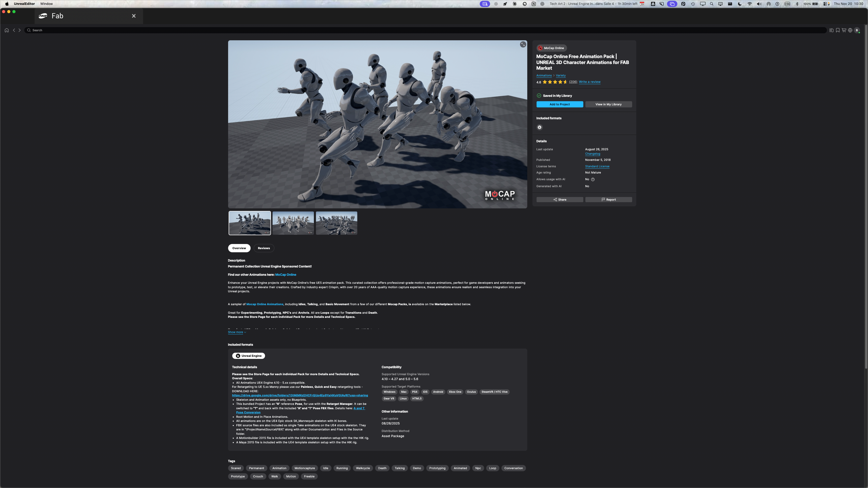The height and width of the screenshot is (488, 868).
Task: Click the AI usage help question mark
Action: click(x=593, y=179)
